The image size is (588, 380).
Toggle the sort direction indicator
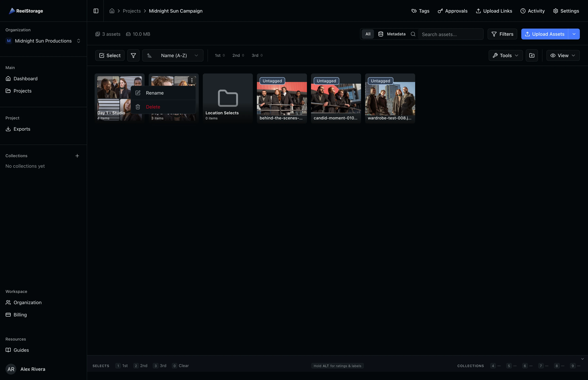[x=149, y=55]
